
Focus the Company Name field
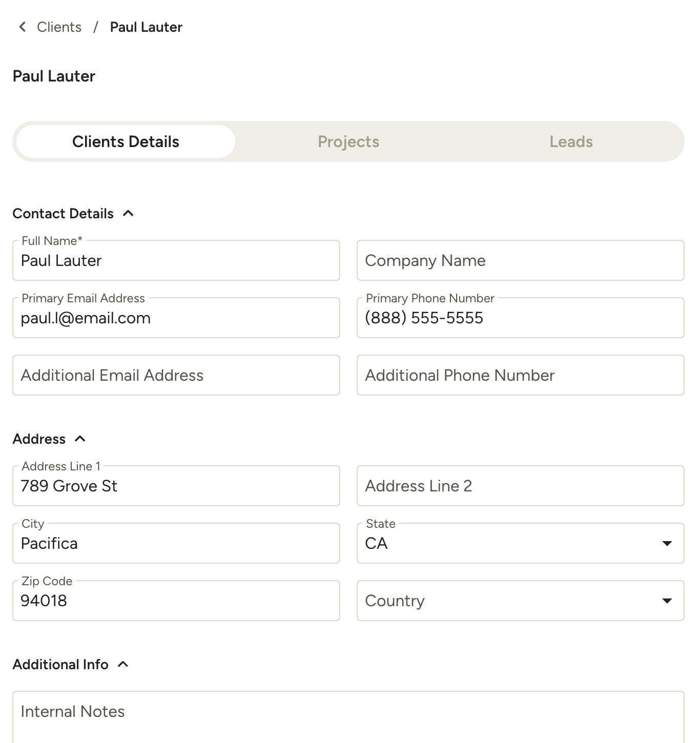click(520, 261)
